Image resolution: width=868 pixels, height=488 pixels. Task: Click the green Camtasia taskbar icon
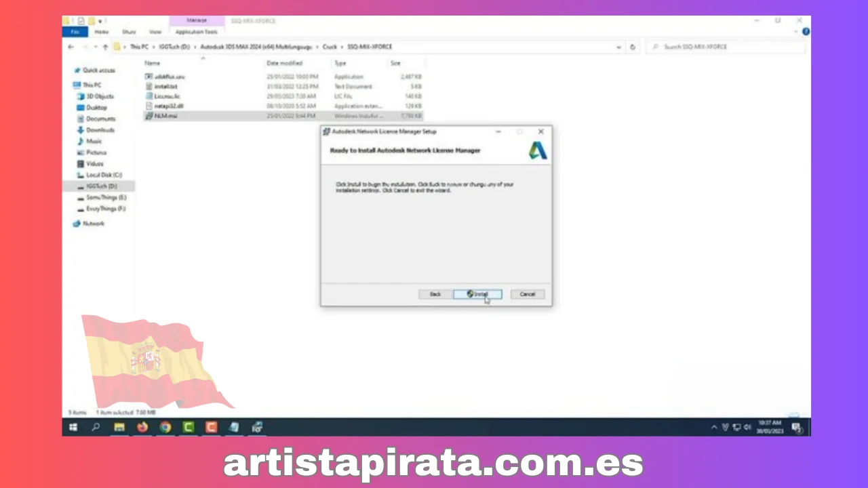coord(189,427)
